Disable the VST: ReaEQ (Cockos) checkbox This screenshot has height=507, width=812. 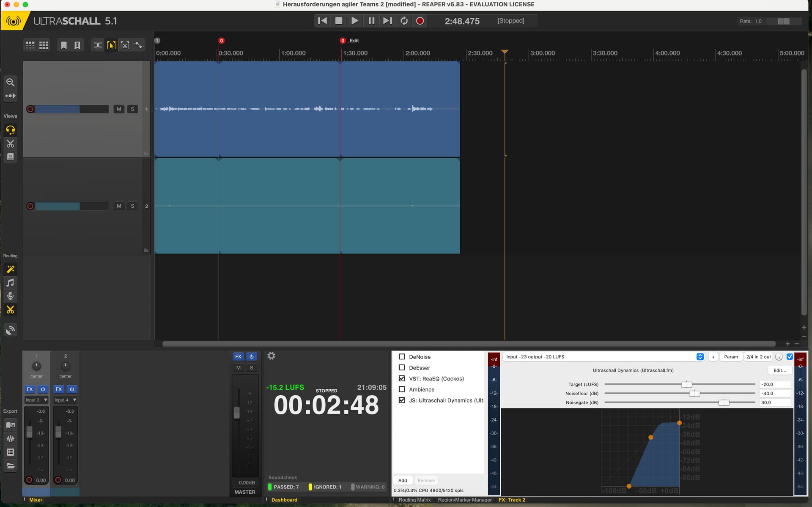[402, 378]
